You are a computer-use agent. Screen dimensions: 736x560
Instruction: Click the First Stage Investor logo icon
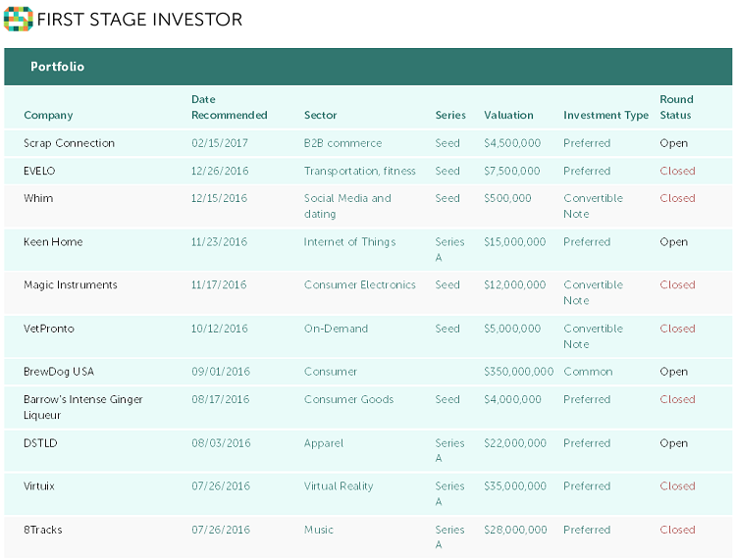coord(19,19)
